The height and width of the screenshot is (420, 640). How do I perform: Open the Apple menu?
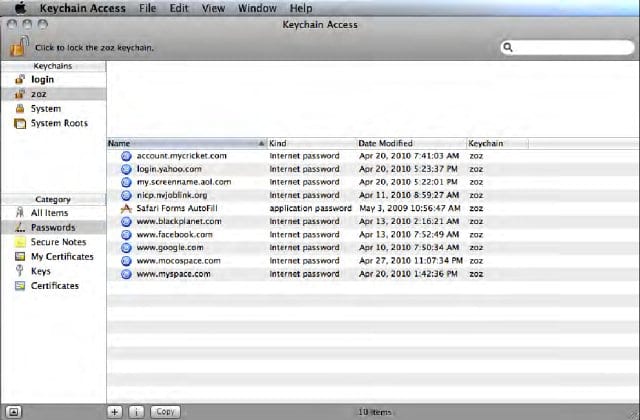click(x=20, y=8)
